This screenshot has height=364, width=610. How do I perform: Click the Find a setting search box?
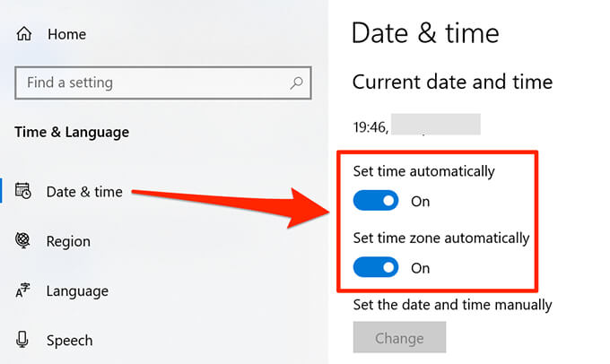coord(152,82)
